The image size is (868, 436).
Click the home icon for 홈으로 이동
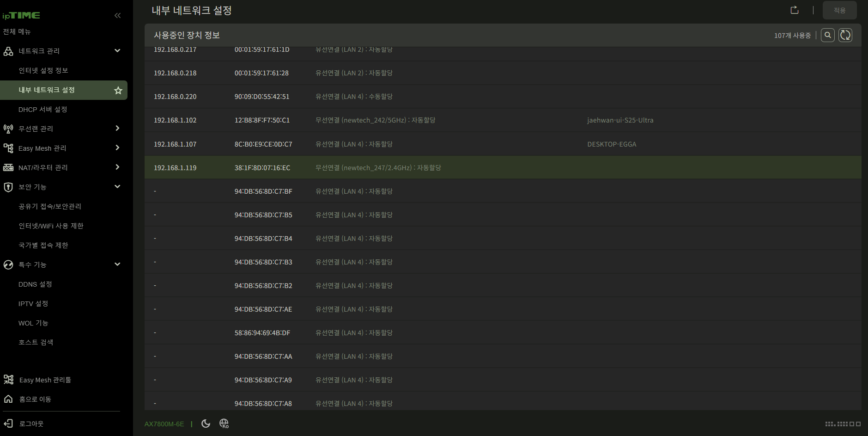(8, 399)
